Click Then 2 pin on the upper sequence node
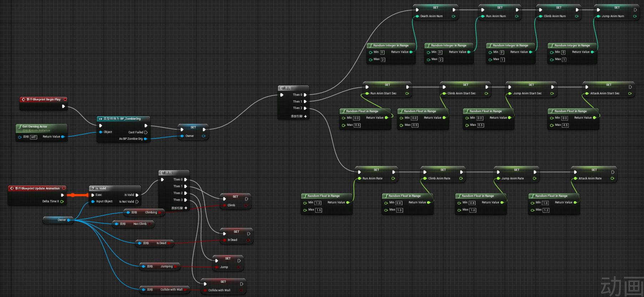The height and width of the screenshot is (297, 644). [x=305, y=108]
